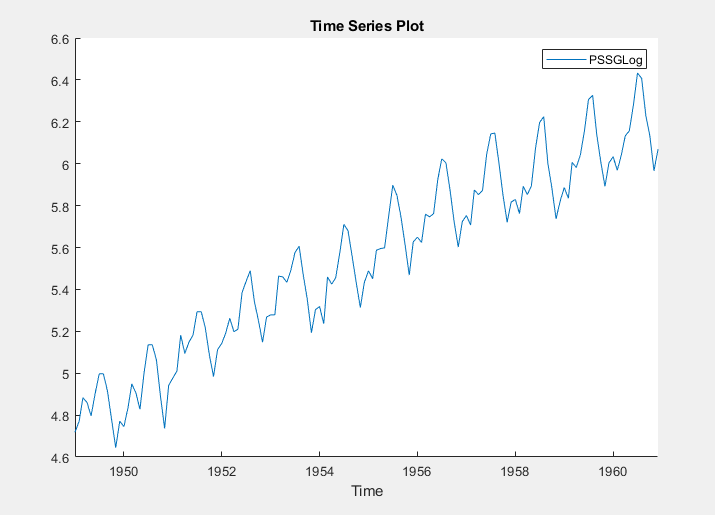Click the 6.6 y-axis tick label
This screenshot has height=515, width=715.
pos(59,39)
